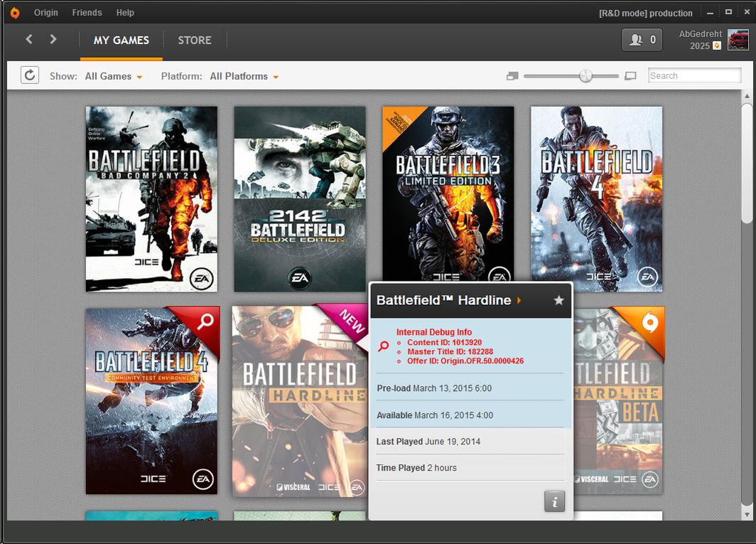The width and height of the screenshot is (756, 544).
Task: Open the Friends menu
Action: pos(87,13)
